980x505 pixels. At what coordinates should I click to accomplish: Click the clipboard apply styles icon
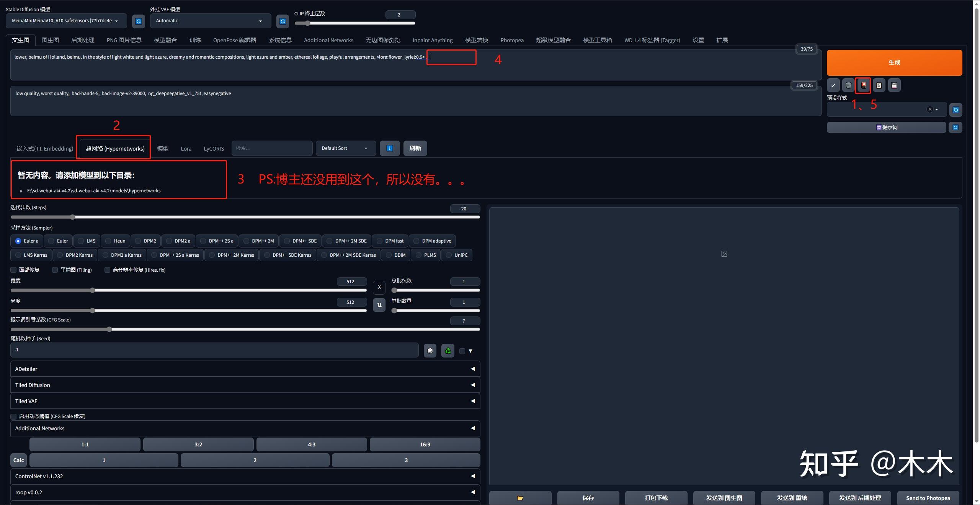(879, 85)
